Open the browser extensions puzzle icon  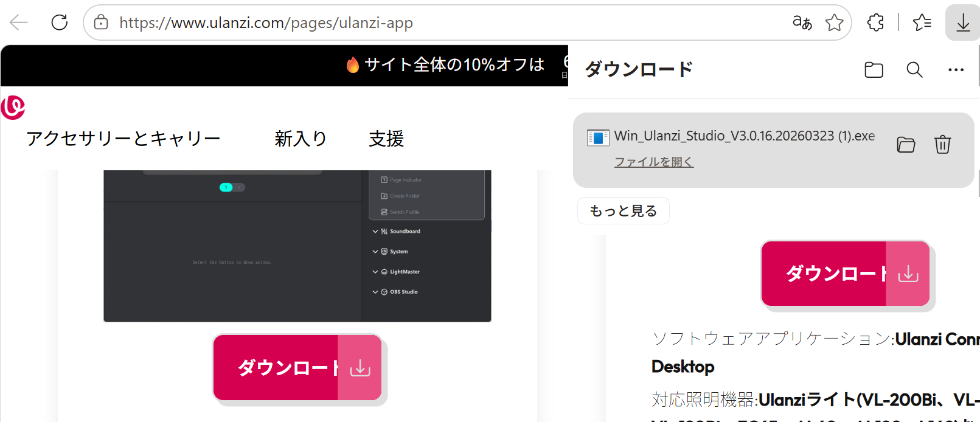point(875,23)
